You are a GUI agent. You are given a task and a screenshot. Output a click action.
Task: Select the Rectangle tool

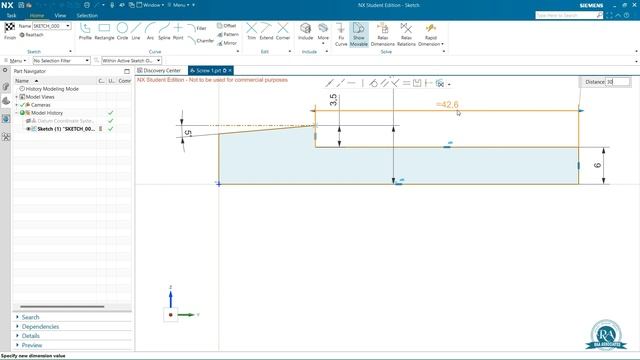pyautogui.click(x=104, y=31)
